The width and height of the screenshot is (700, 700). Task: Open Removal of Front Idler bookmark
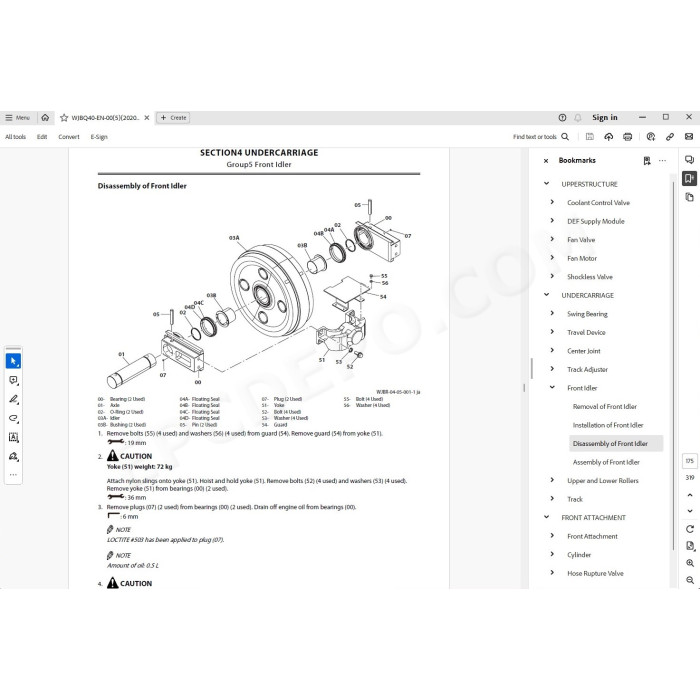coord(604,407)
